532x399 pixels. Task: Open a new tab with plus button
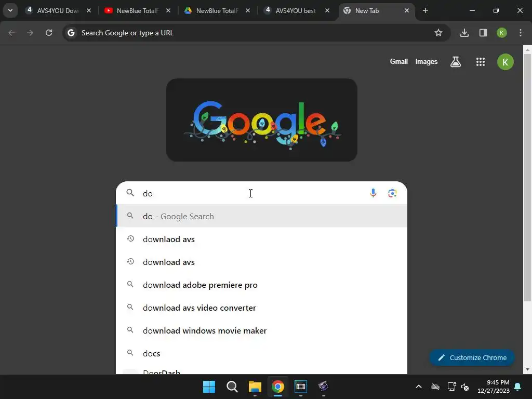click(x=425, y=10)
